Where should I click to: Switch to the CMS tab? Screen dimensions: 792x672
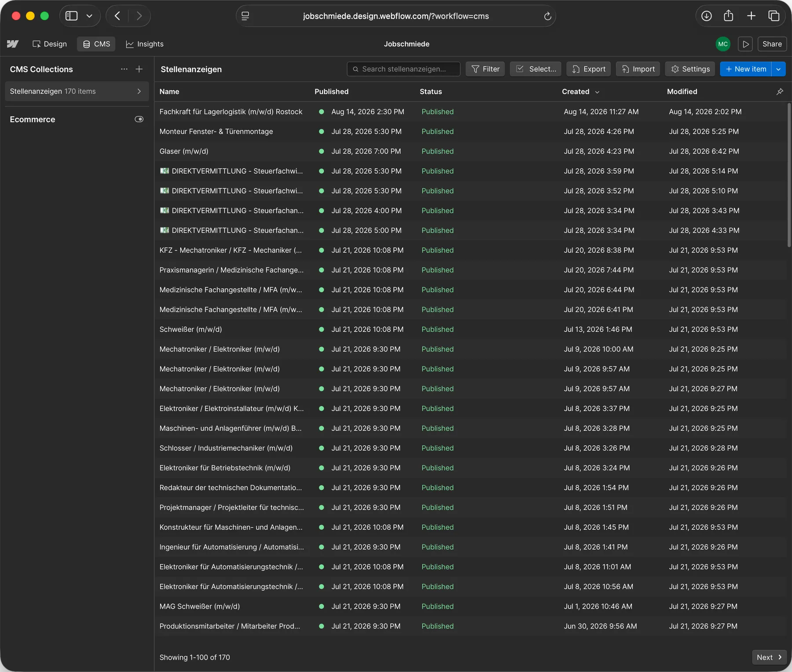(x=96, y=44)
